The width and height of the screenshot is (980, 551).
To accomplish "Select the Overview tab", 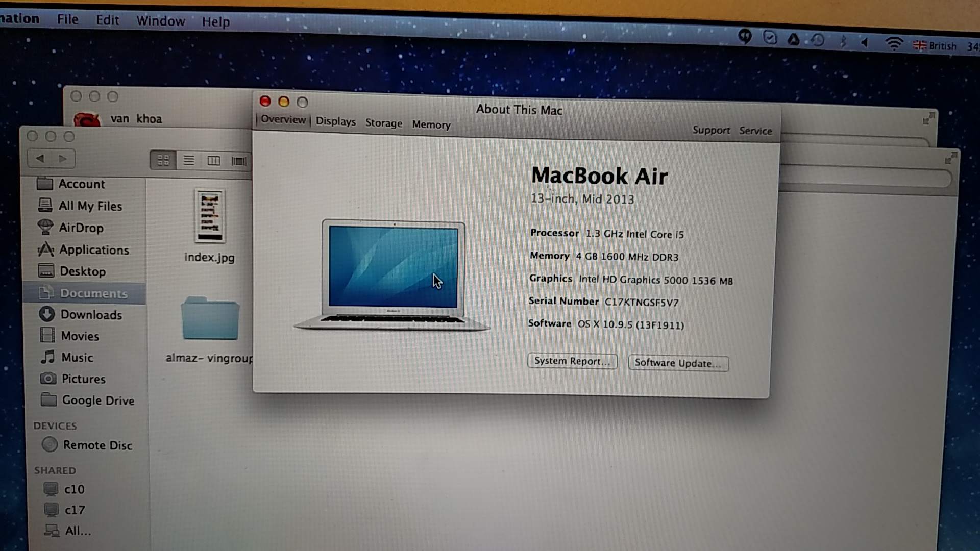I will [x=283, y=119].
